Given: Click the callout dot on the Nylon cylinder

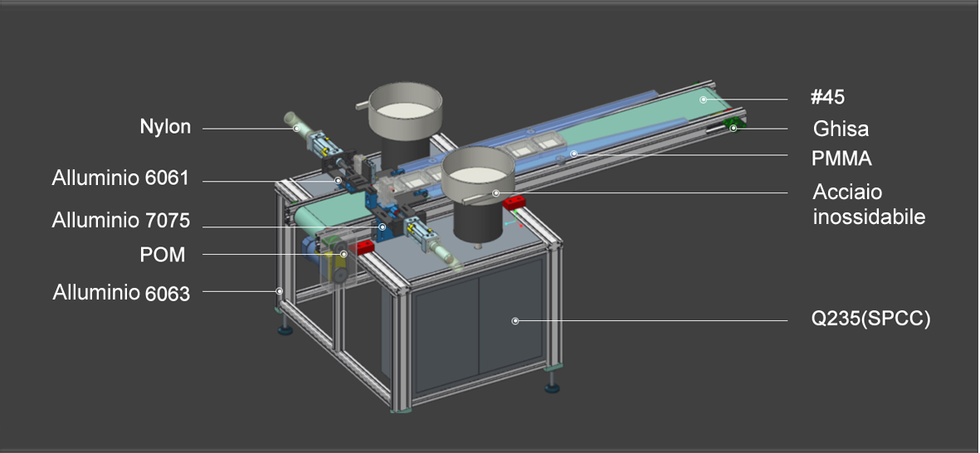Looking at the screenshot, I should (295, 129).
